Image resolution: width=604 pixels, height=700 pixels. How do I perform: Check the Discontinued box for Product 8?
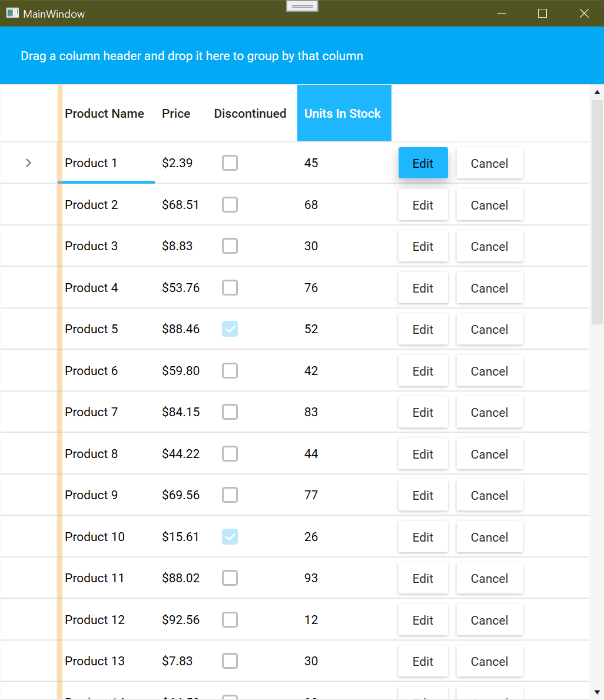[230, 454]
